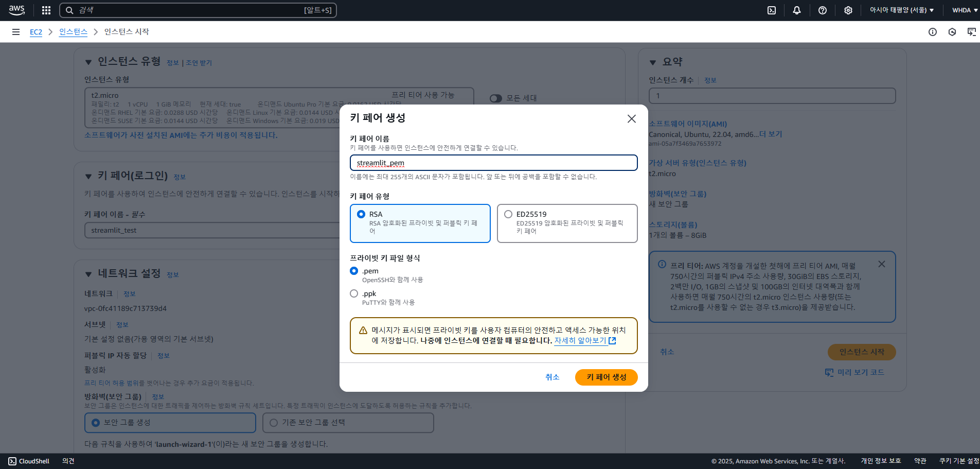Screen dimensions: 980x469
Task: Click the hexagon icon next to info icon
Action: (952, 32)
